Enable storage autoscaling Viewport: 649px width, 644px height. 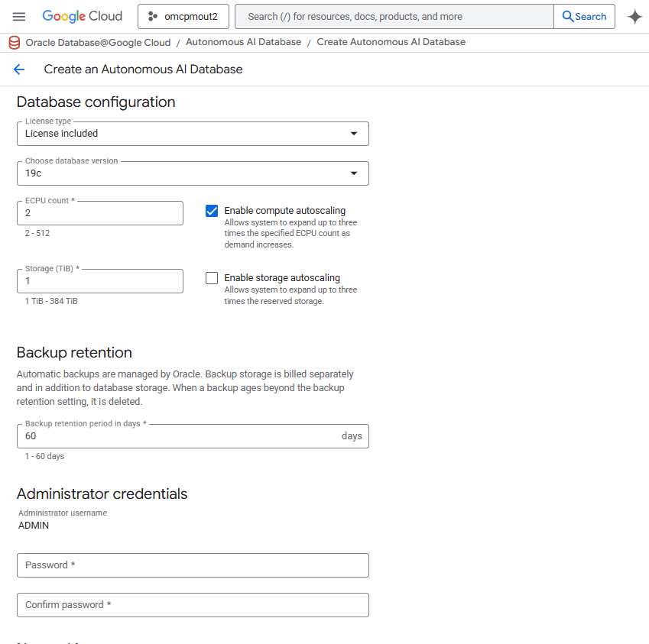(x=211, y=277)
